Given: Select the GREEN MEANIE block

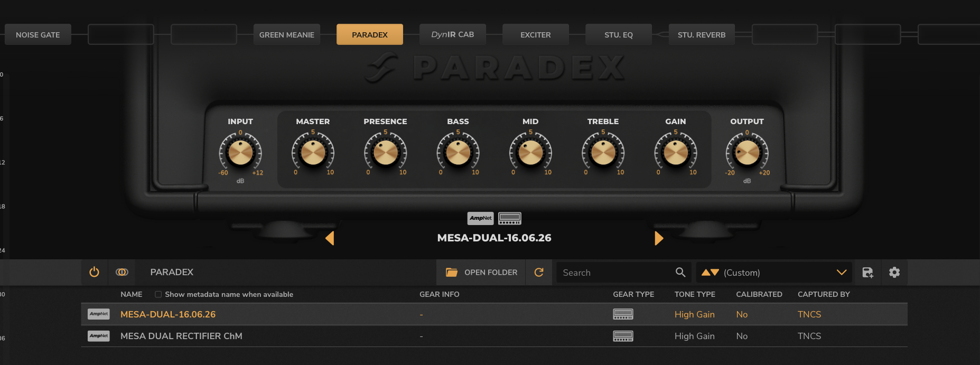Looking at the screenshot, I should 287,34.
